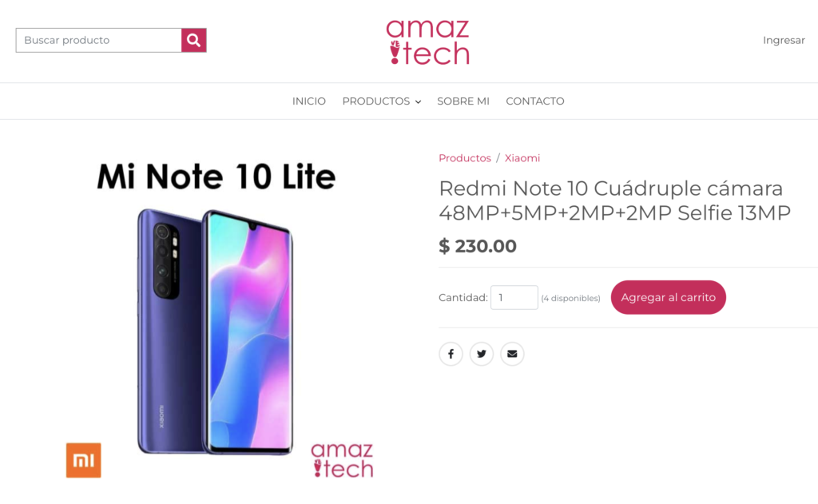818x504 pixels.
Task: Click the magnifying glass search button
Action: click(x=193, y=40)
